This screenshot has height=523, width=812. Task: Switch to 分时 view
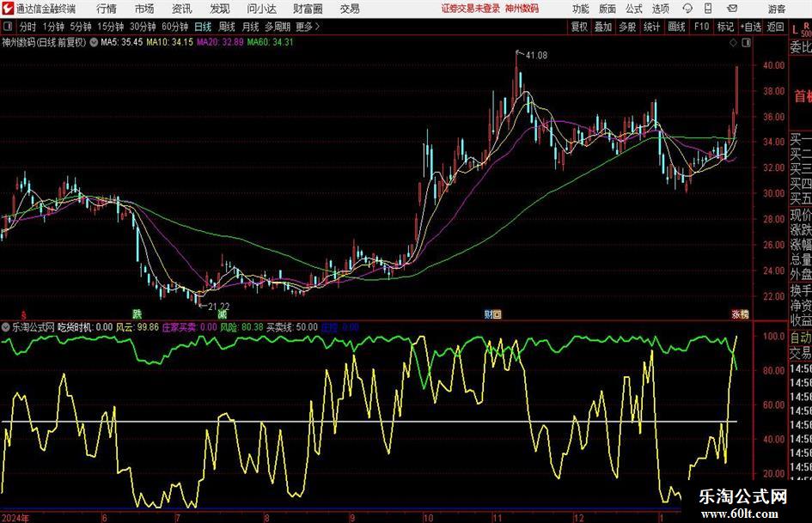click(x=28, y=27)
